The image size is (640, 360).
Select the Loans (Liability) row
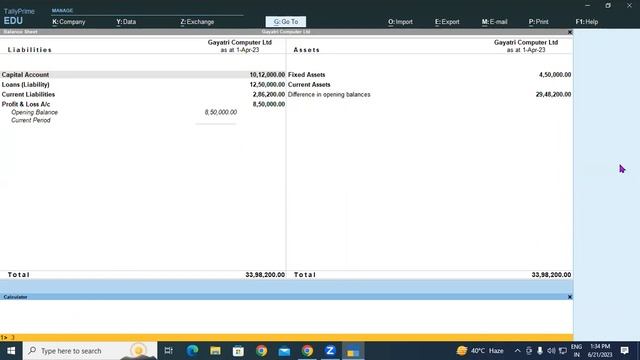(x=143, y=84)
